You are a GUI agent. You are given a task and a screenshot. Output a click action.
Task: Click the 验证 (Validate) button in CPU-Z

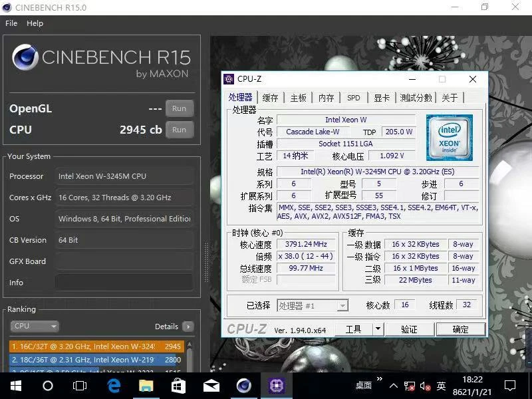408,329
